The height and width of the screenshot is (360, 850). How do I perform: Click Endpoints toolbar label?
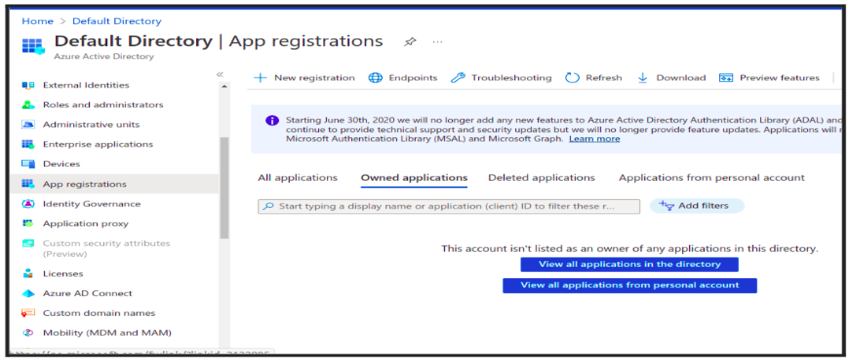pyautogui.click(x=413, y=78)
